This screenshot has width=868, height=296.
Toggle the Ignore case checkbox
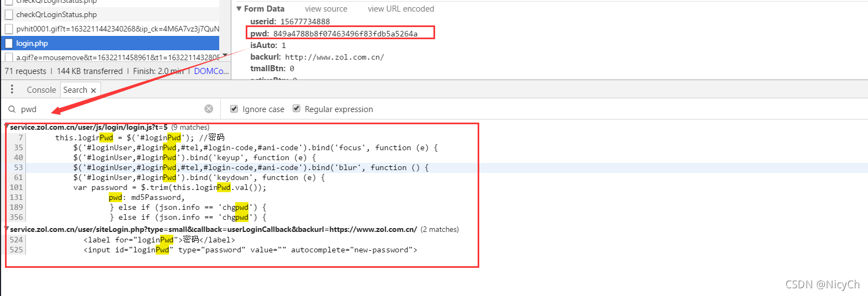point(234,109)
